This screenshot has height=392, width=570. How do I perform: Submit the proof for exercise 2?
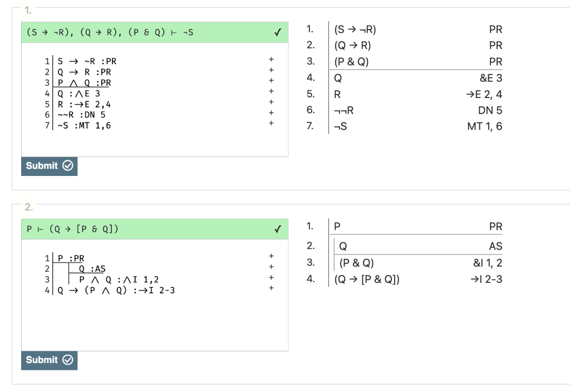coord(49,361)
